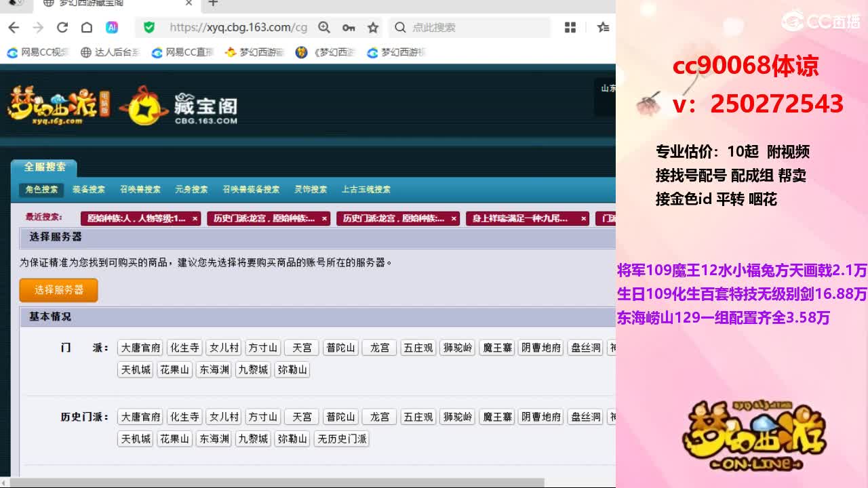Click the orange 选择服务器 button
The height and width of the screenshot is (488, 868).
point(58,290)
